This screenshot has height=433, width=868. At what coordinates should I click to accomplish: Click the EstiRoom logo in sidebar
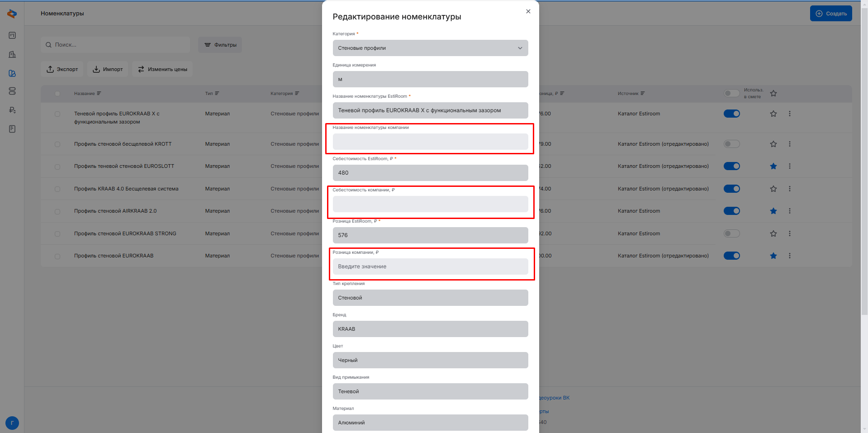[x=12, y=14]
